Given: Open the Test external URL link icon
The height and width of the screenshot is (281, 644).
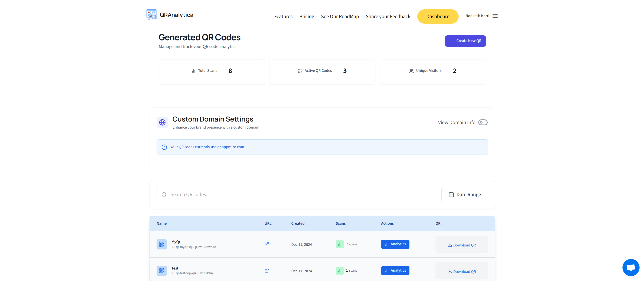Looking at the screenshot, I should 267,271.
